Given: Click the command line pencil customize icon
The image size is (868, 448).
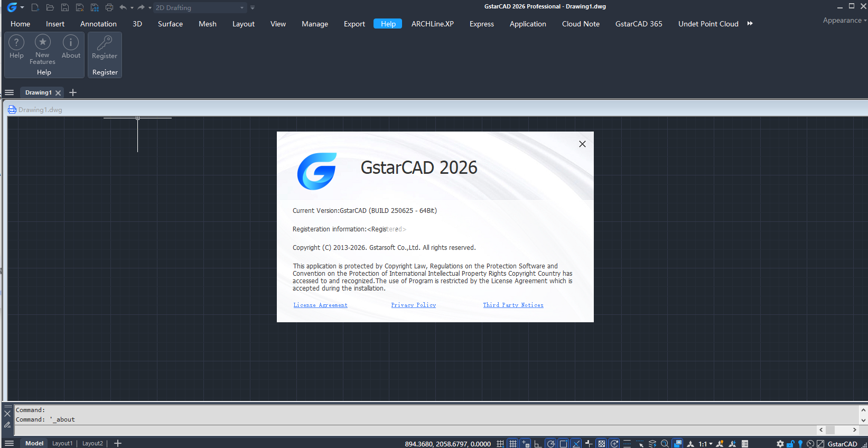Looking at the screenshot, I should (7, 425).
